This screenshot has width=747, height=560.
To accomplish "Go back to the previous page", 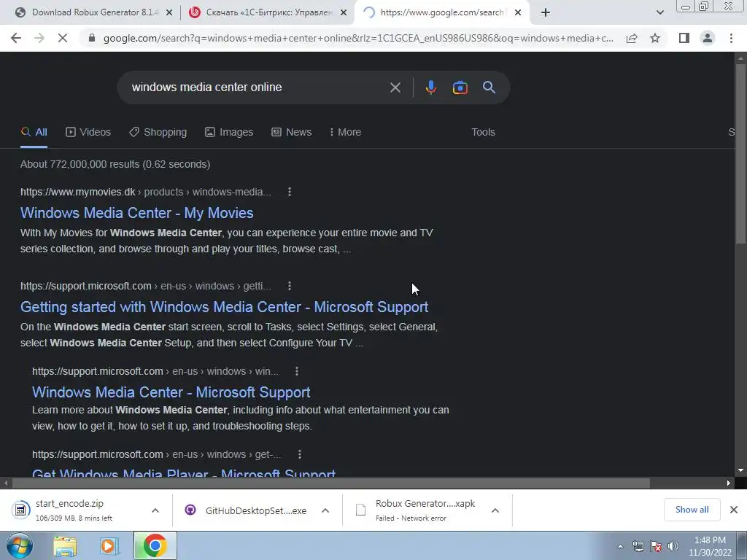I will click(16, 38).
